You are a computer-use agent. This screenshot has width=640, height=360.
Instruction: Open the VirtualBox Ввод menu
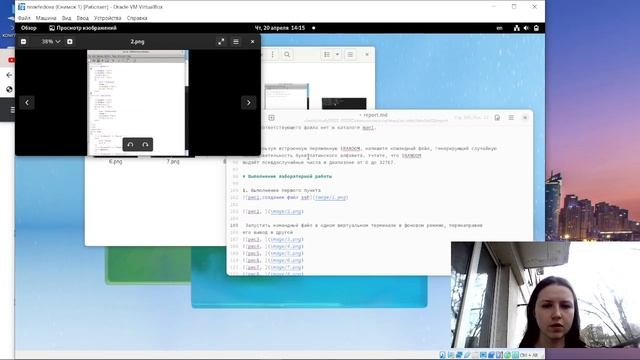click(82, 18)
